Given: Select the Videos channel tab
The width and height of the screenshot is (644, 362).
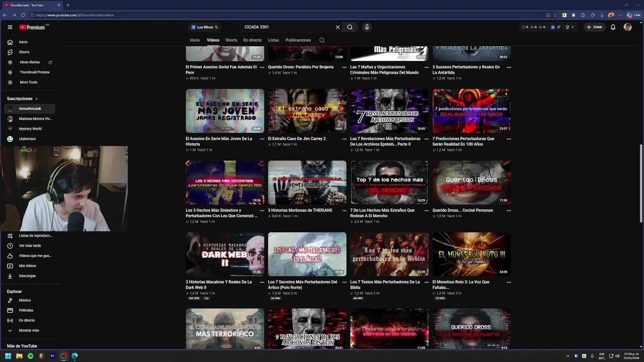Looking at the screenshot, I should pyautogui.click(x=213, y=40).
